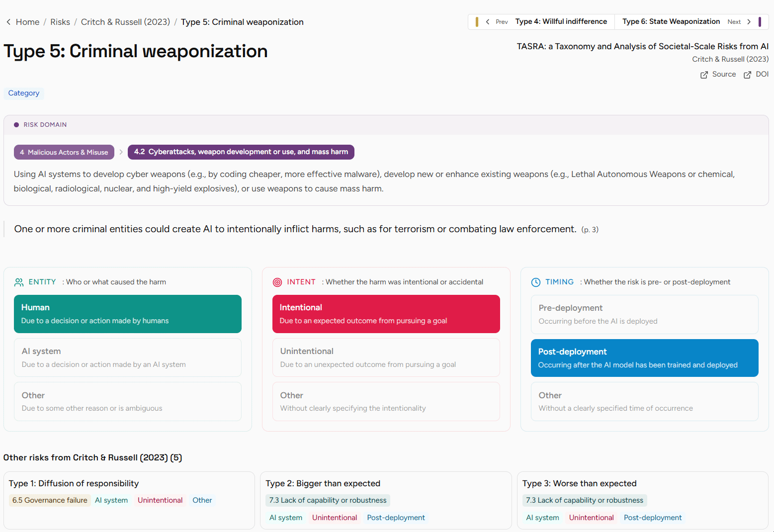Open Critch & Russell (2023) breadcrumb

[x=125, y=22]
